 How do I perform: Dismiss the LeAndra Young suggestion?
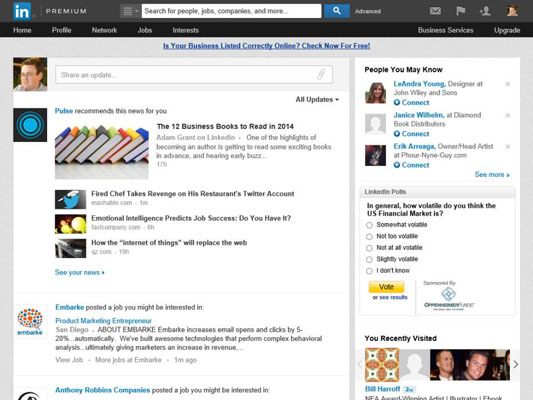508,84
